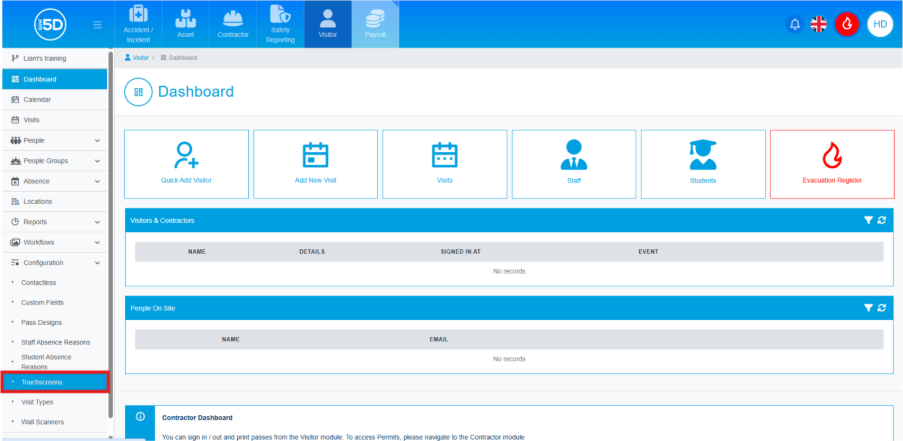Refresh the People On Site panel

[x=882, y=308]
